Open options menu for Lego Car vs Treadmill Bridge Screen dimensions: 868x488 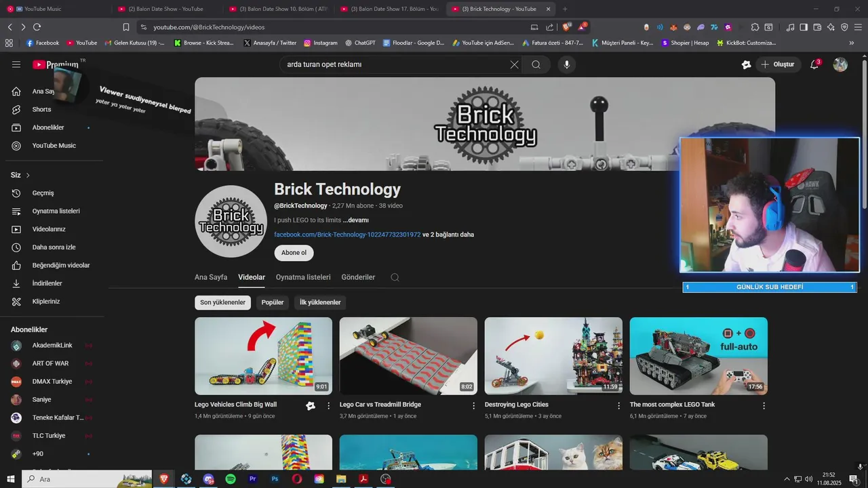pyautogui.click(x=474, y=405)
